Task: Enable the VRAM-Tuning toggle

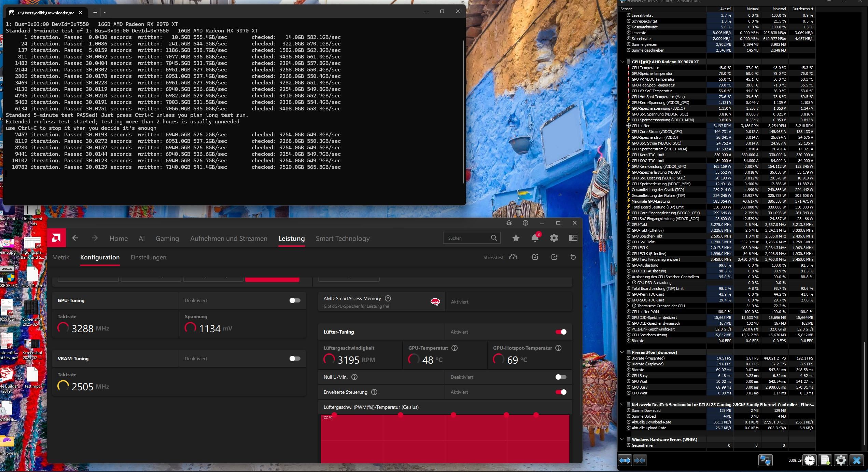Action: (295, 359)
